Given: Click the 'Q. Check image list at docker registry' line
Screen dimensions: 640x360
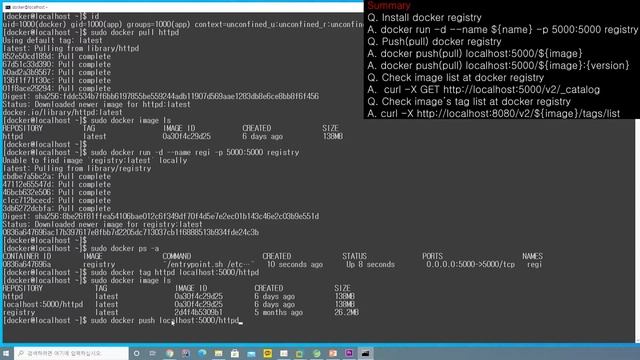Looking at the screenshot, I should click(x=456, y=78).
